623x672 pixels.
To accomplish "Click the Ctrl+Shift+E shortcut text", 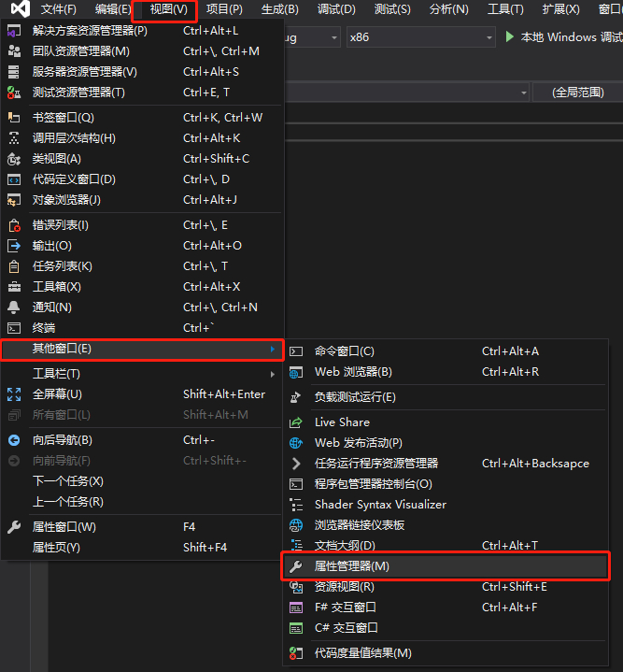I will pyautogui.click(x=515, y=587).
